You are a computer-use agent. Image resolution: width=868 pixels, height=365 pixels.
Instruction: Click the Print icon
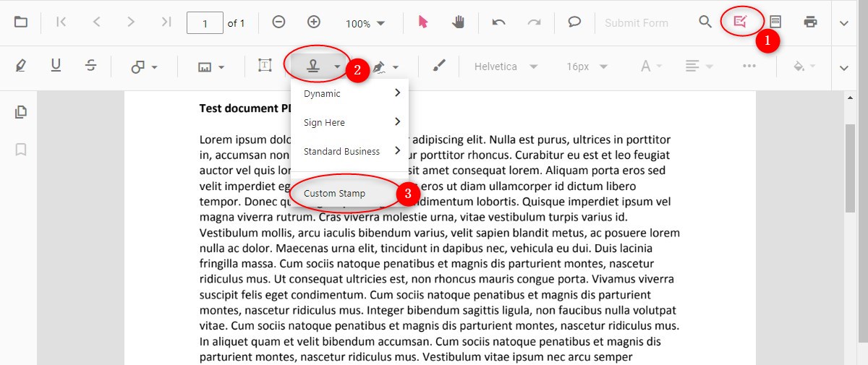tap(811, 22)
